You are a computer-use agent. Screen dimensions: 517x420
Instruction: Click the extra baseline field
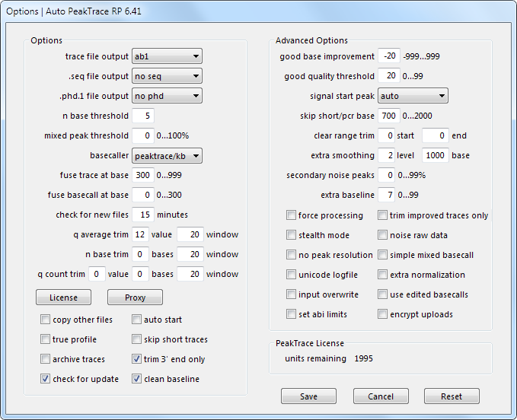point(387,195)
